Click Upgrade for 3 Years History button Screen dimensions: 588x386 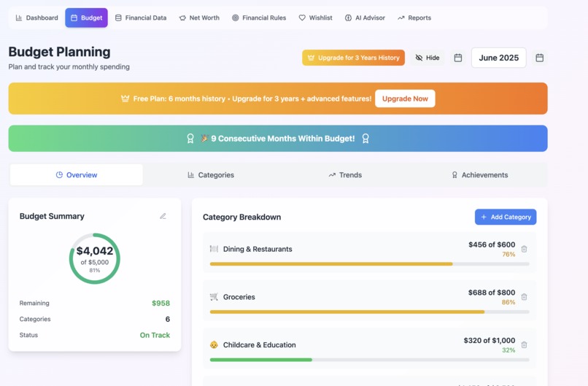click(353, 58)
